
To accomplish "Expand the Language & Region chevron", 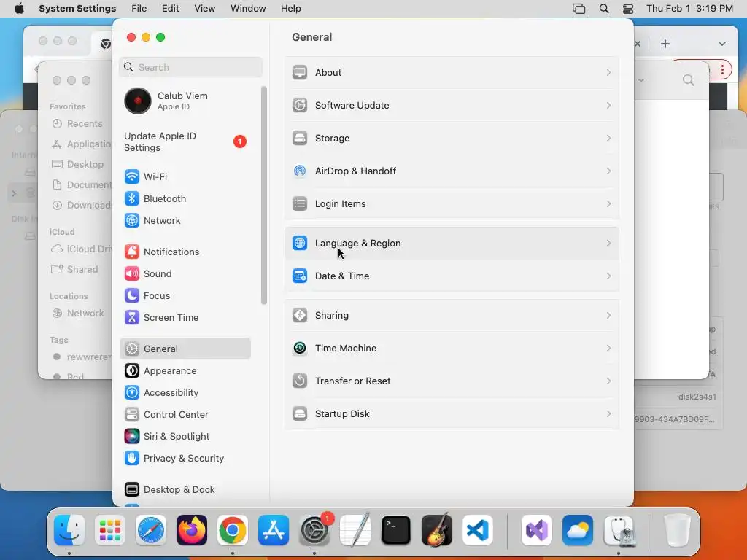I will click(x=608, y=243).
